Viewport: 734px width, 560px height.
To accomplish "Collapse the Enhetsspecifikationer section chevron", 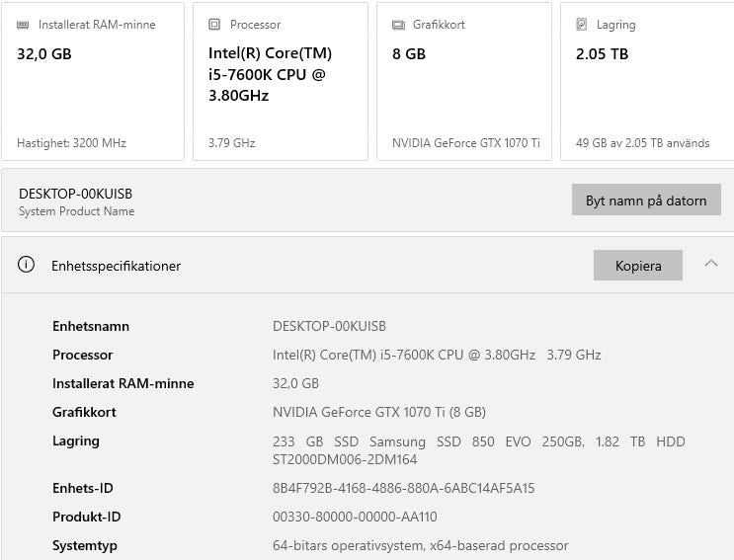I will click(711, 263).
